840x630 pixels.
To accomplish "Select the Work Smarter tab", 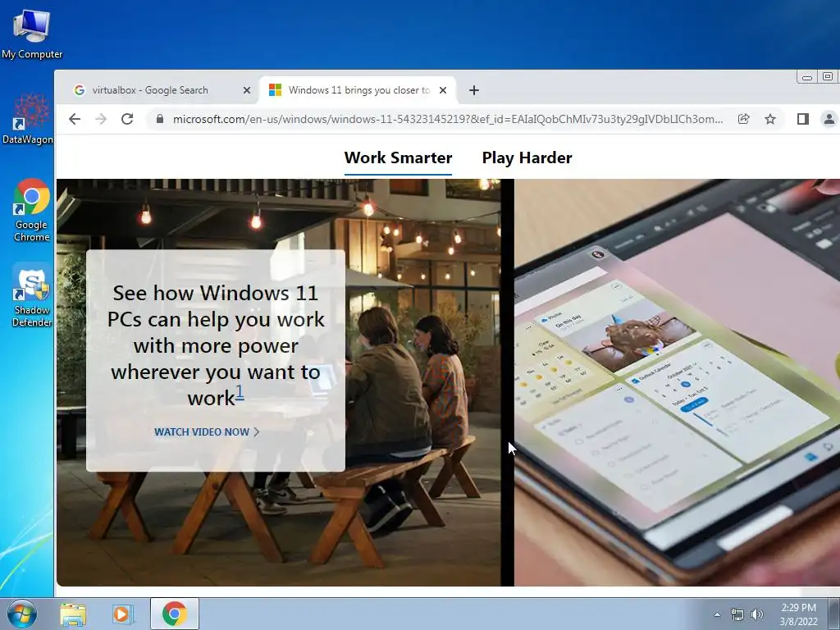I will [x=398, y=158].
